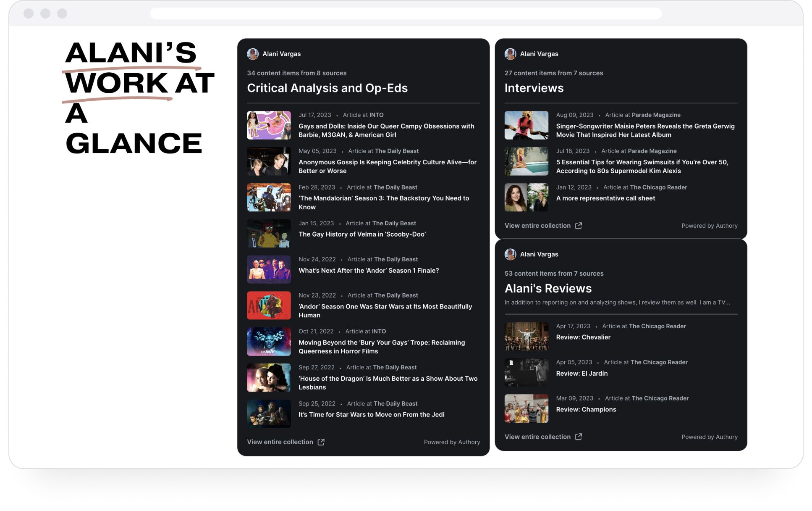Screen dimensions: 812x511
Task: Open Review: Chevalier article
Action: click(x=583, y=337)
